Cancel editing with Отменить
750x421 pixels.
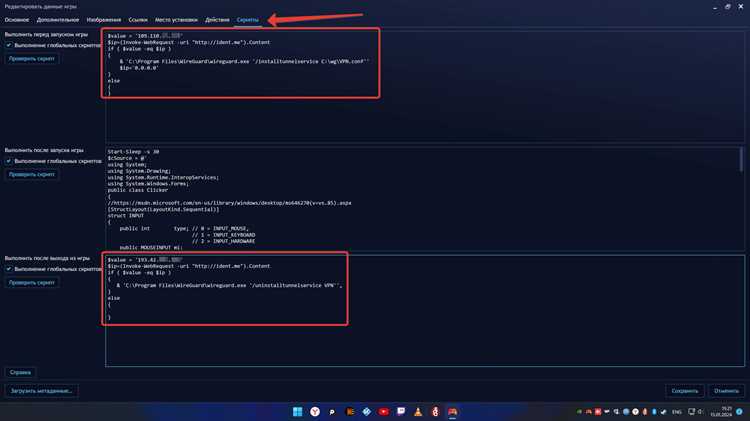coord(726,391)
